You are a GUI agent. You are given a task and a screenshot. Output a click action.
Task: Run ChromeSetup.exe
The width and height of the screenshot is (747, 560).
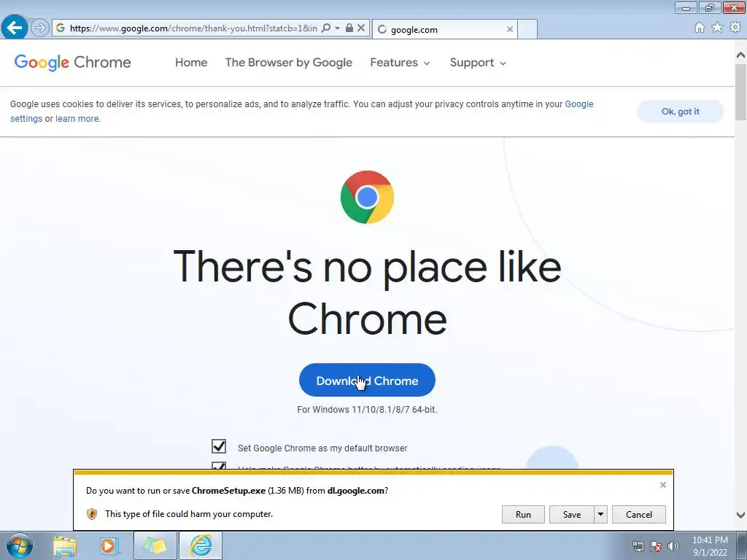point(523,514)
